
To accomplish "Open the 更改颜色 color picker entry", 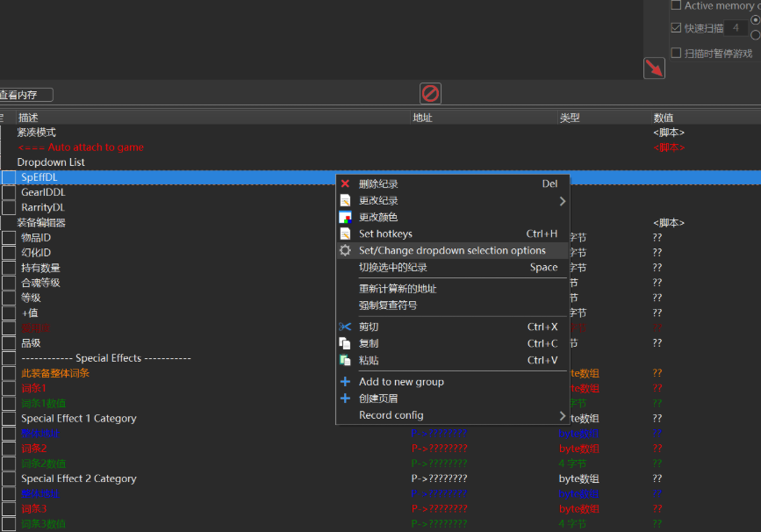I will click(x=378, y=218).
